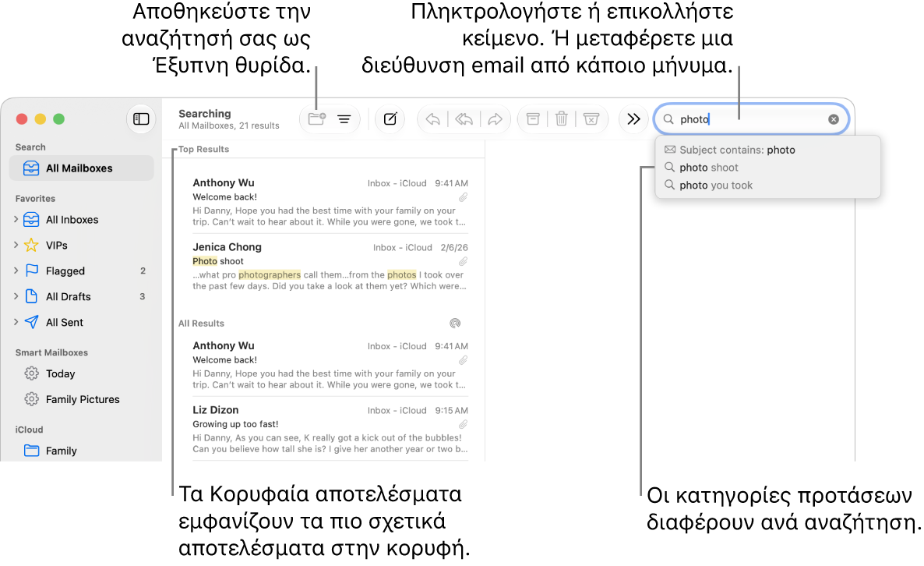Expand the All Inboxes disclosure arrow
The width and height of the screenshot is (924, 566).
pos(16,219)
